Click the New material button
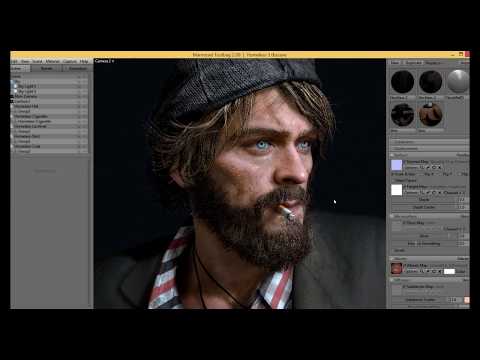480x360 pixels. point(395,63)
